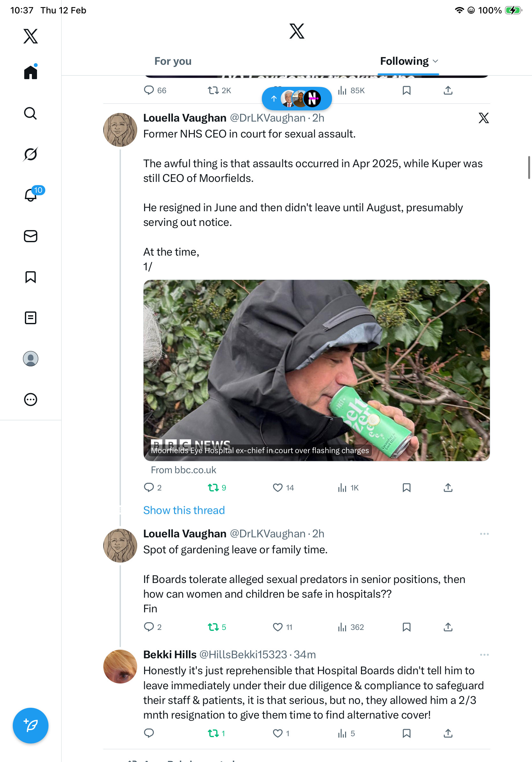Open Bookmarks in the sidebar
532x762 pixels.
click(31, 277)
